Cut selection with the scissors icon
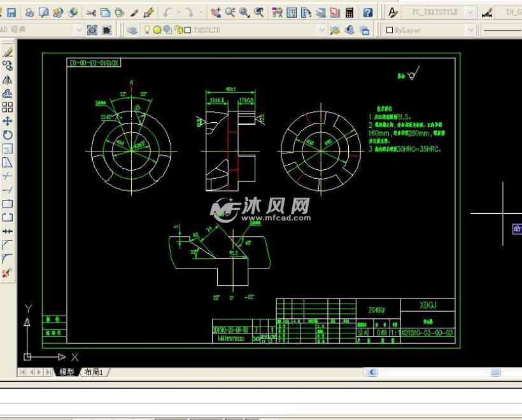This screenshot has height=420, width=522. pyautogui.click(x=90, y=13)
